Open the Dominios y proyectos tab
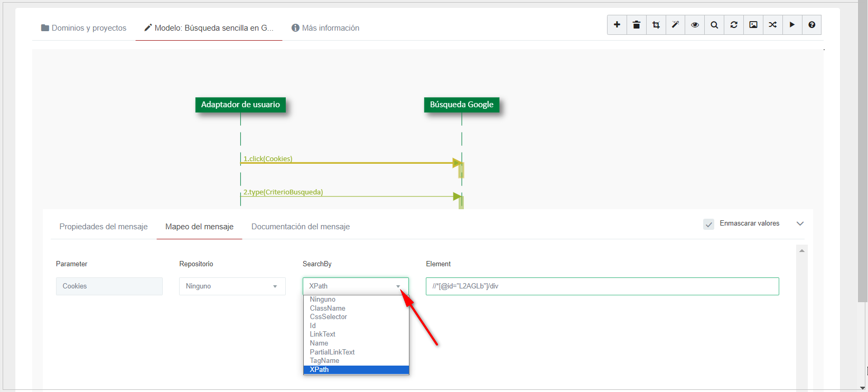Image resolution: width=868 pixels, height=392 pixels. pyautogui.click(x=84, y=28)
